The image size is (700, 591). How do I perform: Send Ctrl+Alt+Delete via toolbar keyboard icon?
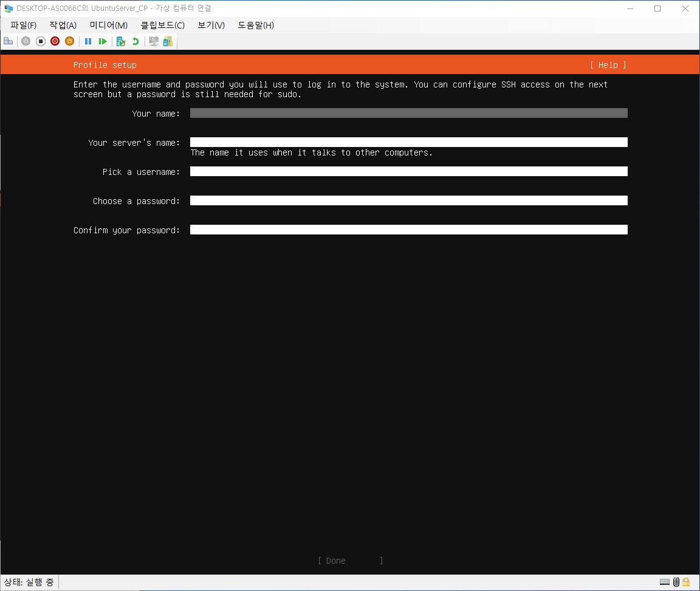[8, 41]
